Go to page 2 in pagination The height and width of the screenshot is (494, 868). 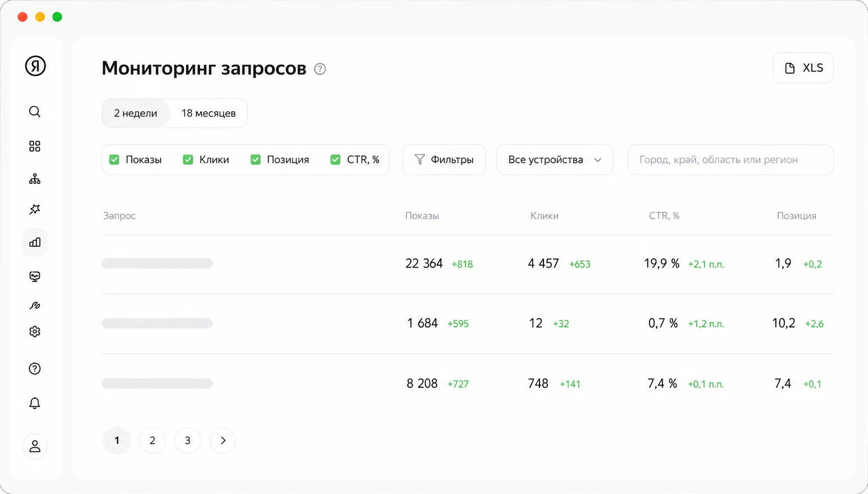(152, 441)
